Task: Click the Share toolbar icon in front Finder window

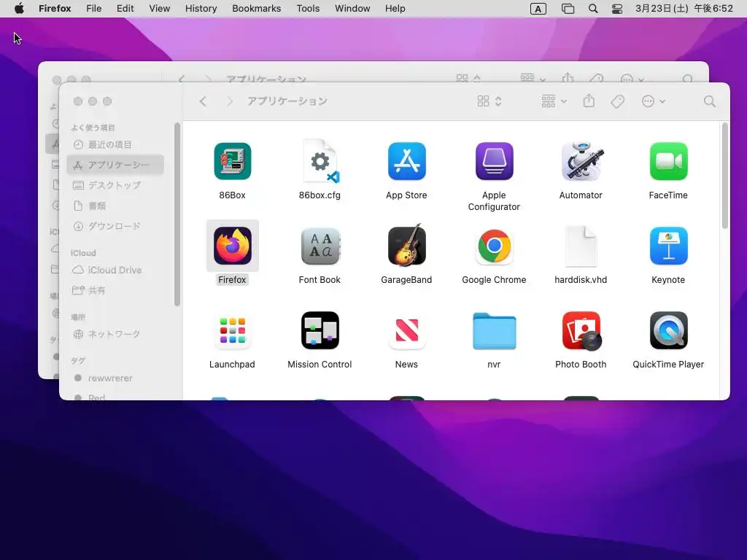Action: (x=589, y=101)
